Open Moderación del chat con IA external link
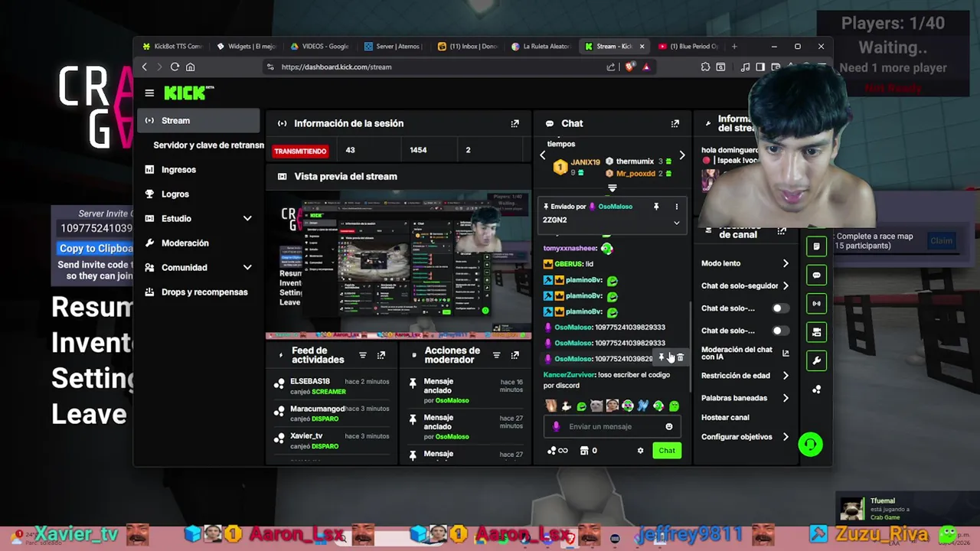The height and width of the screenshot is (551, 980). [x=786, y=353]
